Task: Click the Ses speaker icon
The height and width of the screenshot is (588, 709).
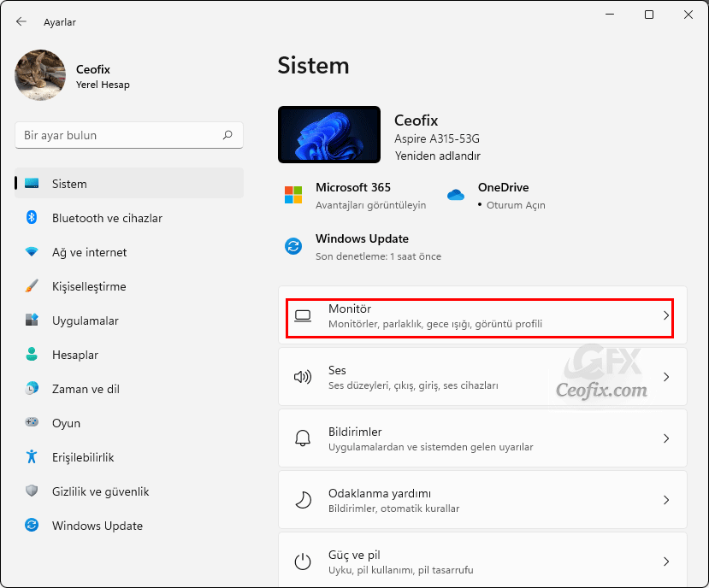Action: pyautogui.click(x=303, y=377)
